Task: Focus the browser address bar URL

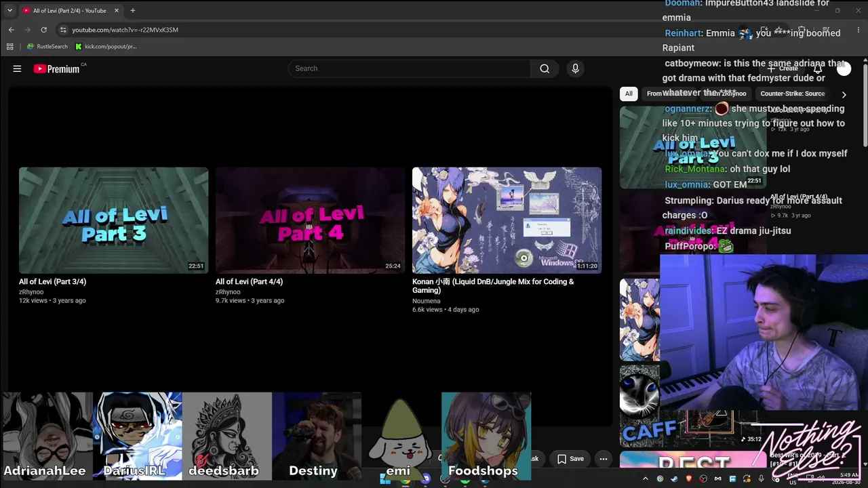Action: click(x=125, y=30)
